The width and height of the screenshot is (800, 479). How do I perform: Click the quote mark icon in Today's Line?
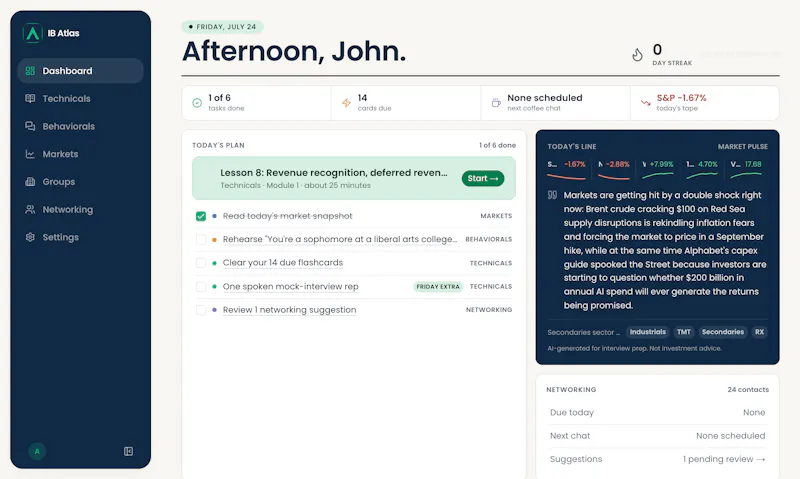click(552, 195)
